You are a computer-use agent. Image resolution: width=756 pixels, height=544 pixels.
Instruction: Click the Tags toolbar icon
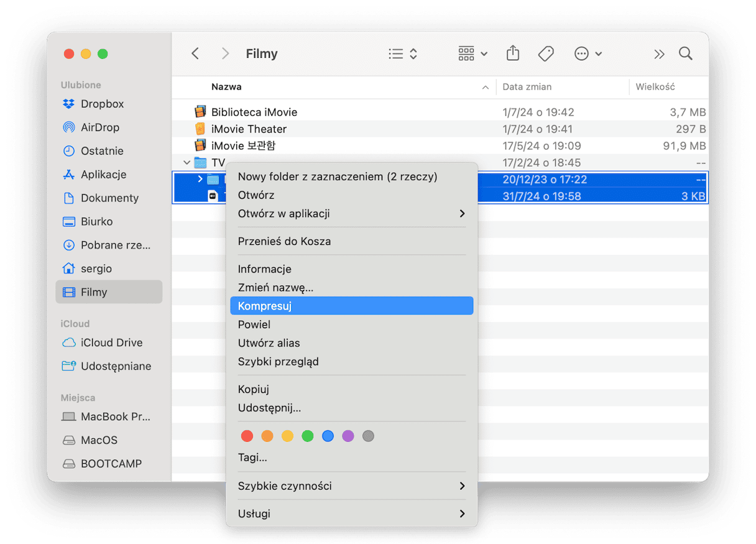546,54
